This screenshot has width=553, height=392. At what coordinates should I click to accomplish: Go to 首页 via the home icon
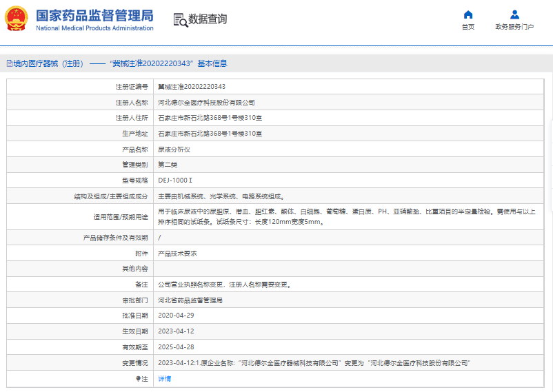[x=468, y=14]
